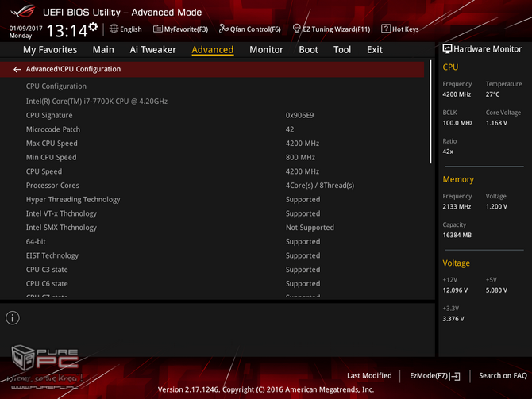The image size is (532, 399).
Task: Click the 800 MHz value
Action: [300, 157]
